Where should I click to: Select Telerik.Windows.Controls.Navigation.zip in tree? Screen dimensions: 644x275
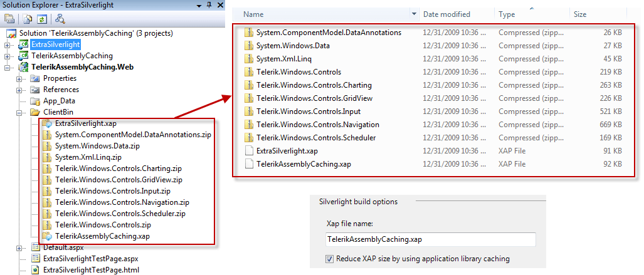pyautogui.click(x=122, y=202)
